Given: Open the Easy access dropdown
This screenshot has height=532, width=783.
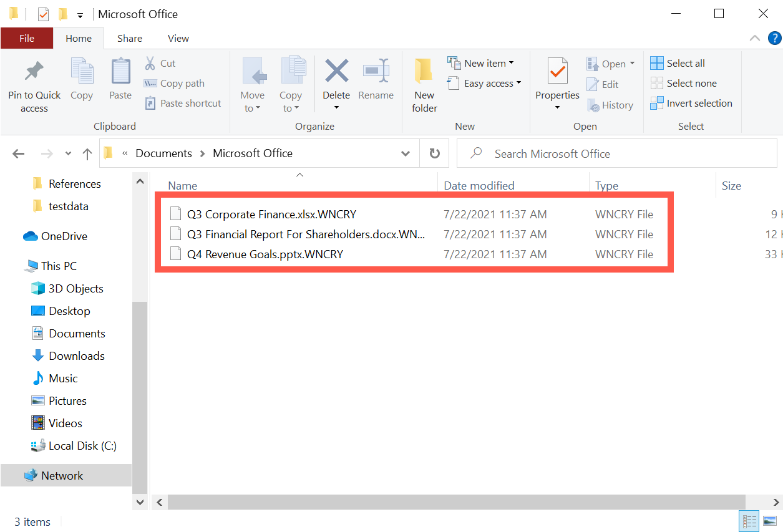Looking at the screenshot, I should [x=518, y=83].
